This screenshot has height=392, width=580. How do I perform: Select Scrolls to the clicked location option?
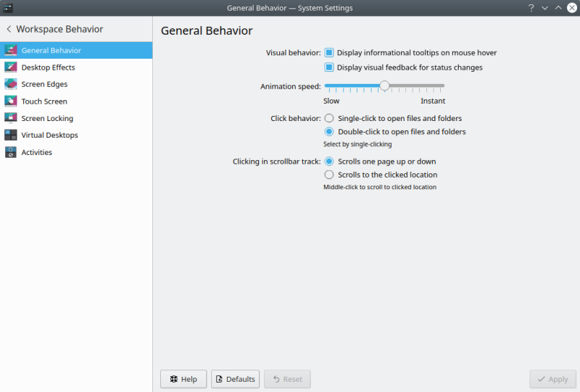click(329, 175)
